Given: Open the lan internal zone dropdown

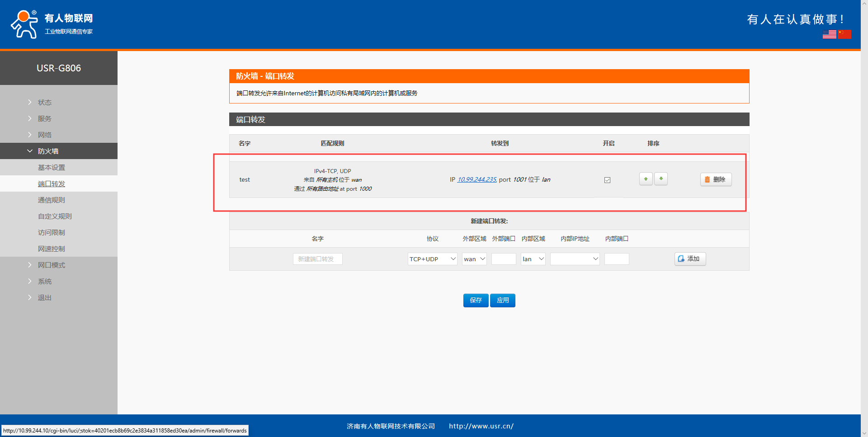Looking at the screenshot, I should tap(533, 259).
